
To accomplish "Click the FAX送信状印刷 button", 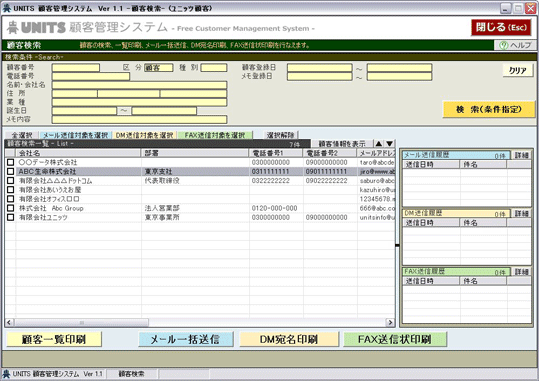I will coord(395,339).
